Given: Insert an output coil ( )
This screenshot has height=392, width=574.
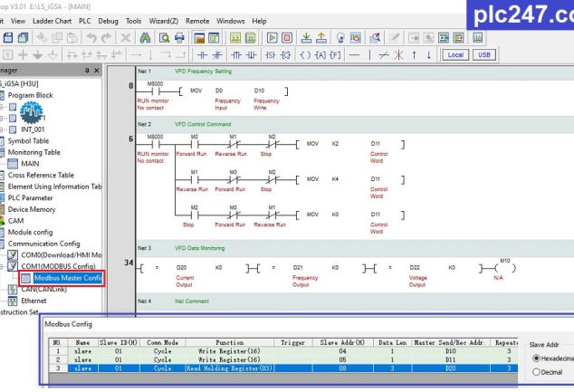Looking at the screenshot, I should point(305,55).
